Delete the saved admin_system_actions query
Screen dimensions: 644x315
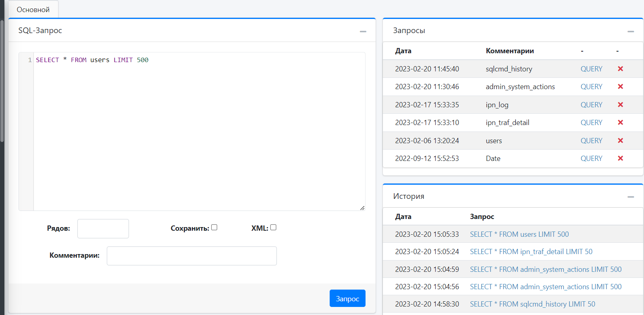[620, 87]
